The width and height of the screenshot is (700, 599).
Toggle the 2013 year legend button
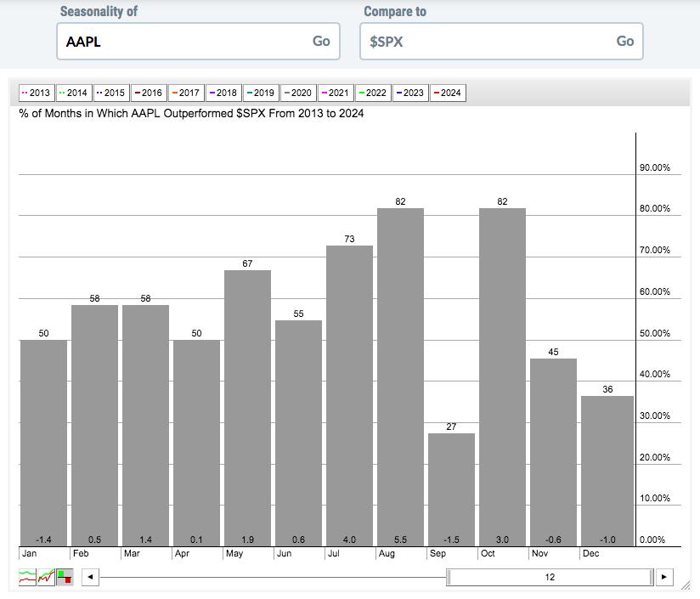[37, 93]
